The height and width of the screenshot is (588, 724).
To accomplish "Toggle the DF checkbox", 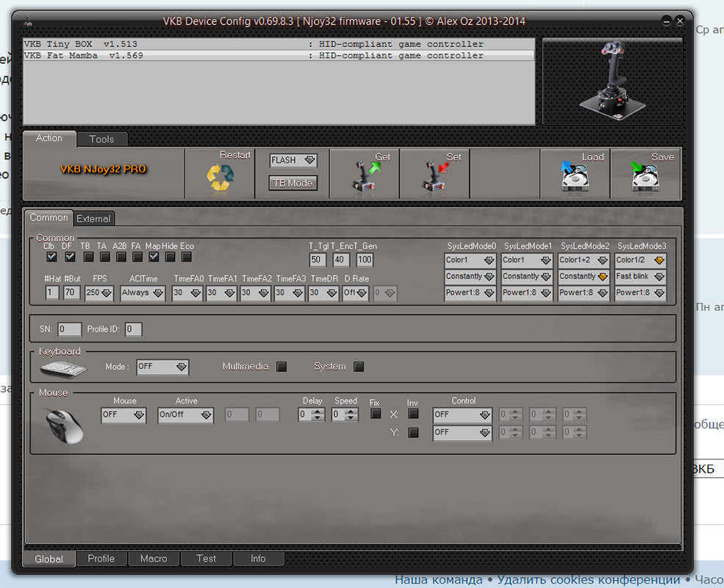I will tap(70, 257).
